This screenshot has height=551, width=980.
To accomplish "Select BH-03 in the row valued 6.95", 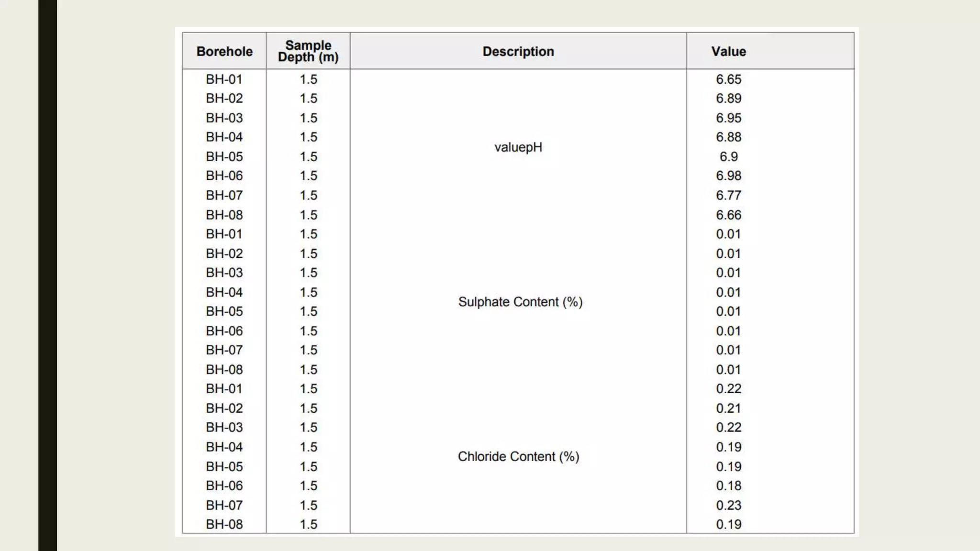I will 224,118.
